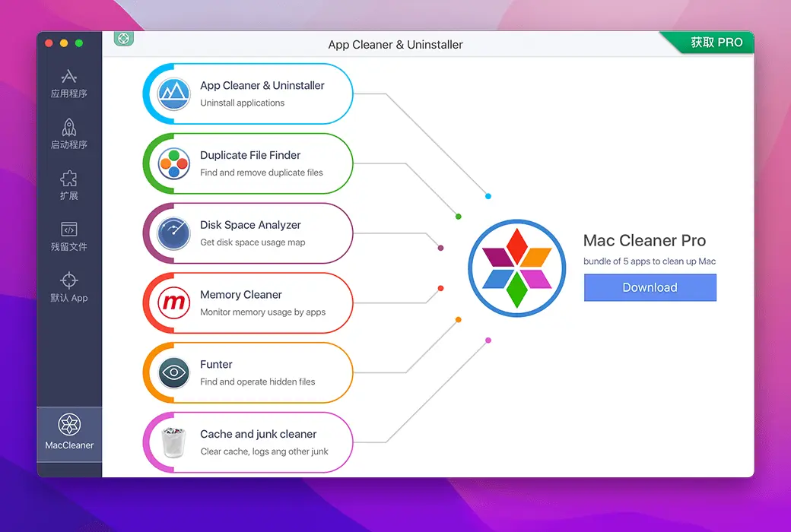Click 'Get disk space usage map' subtitle
Viewport: 791px width, 532px height.
[253, 242]
